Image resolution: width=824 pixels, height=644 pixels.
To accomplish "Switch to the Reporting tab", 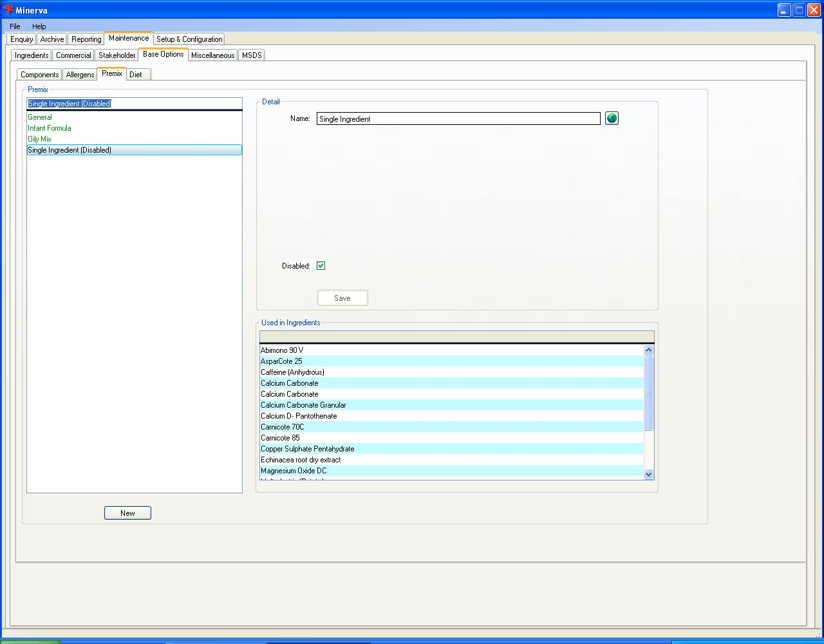I will pos(86,39).
